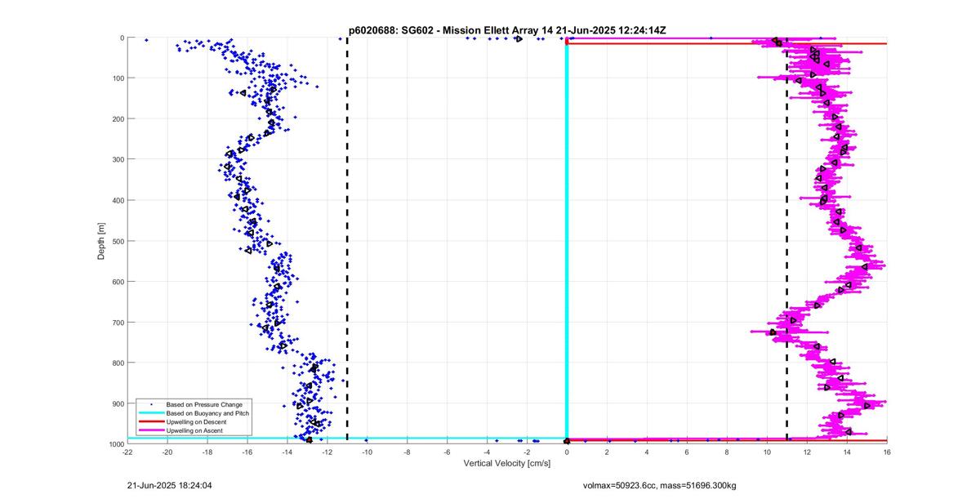Click the depth axis tick label '500'
The image size is (980, 499).
pyautogui.click(x=118, y=241)
